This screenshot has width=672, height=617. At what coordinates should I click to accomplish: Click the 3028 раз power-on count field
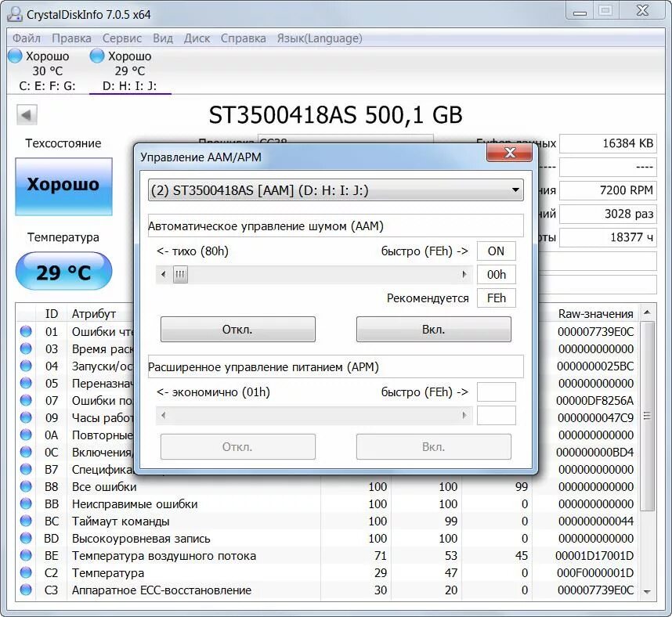(608, 214)
